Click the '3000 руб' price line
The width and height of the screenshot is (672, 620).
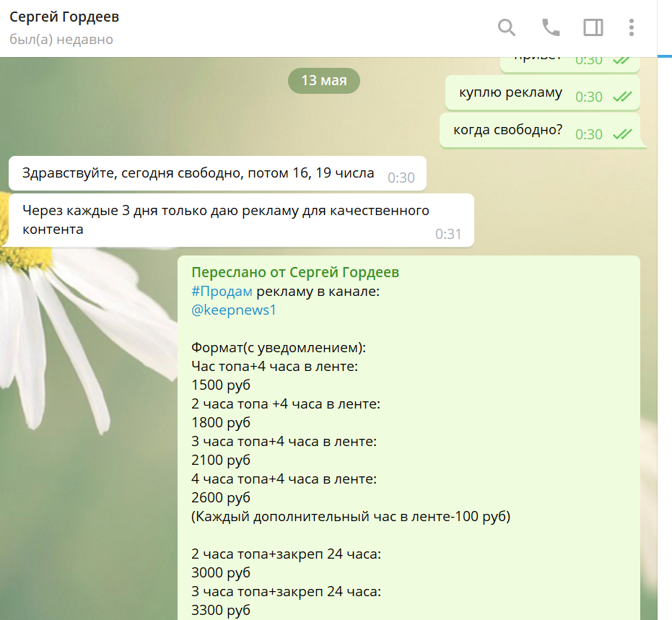point(221,572)
